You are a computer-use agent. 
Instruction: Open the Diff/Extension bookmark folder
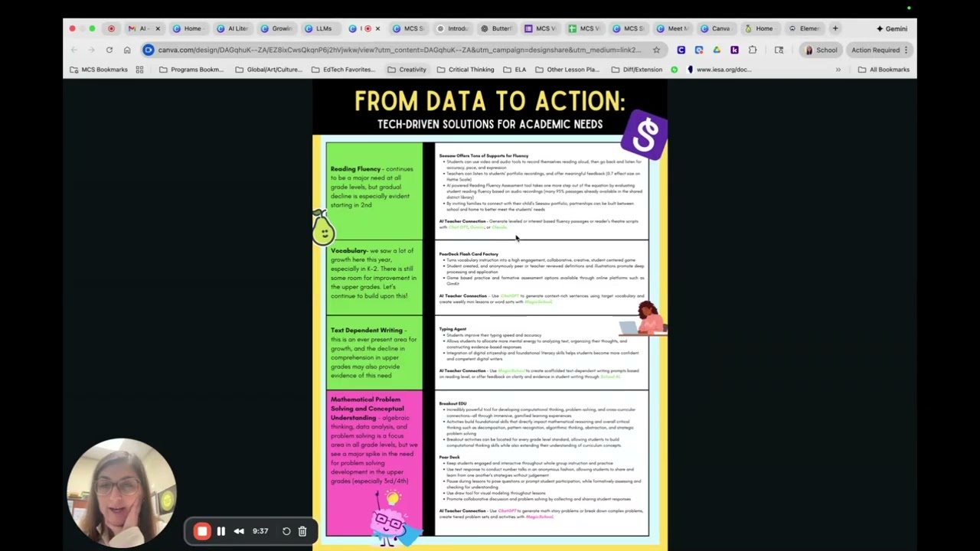coord(637,70)
